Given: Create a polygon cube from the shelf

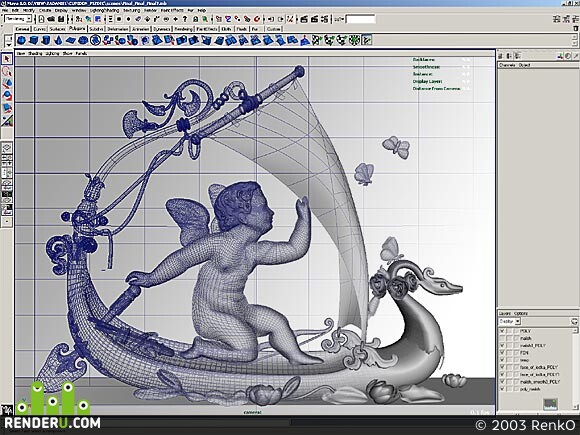Looking at the screenshot, I should (x=34, y=40).
